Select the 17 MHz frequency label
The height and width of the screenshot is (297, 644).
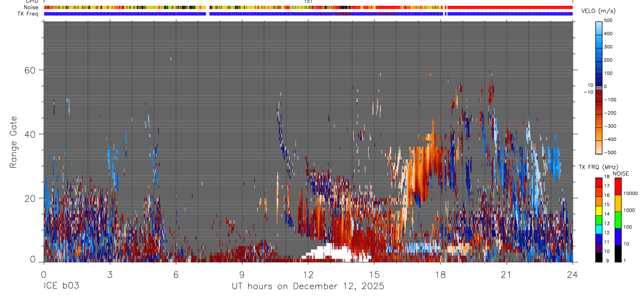tap(607, 186)
